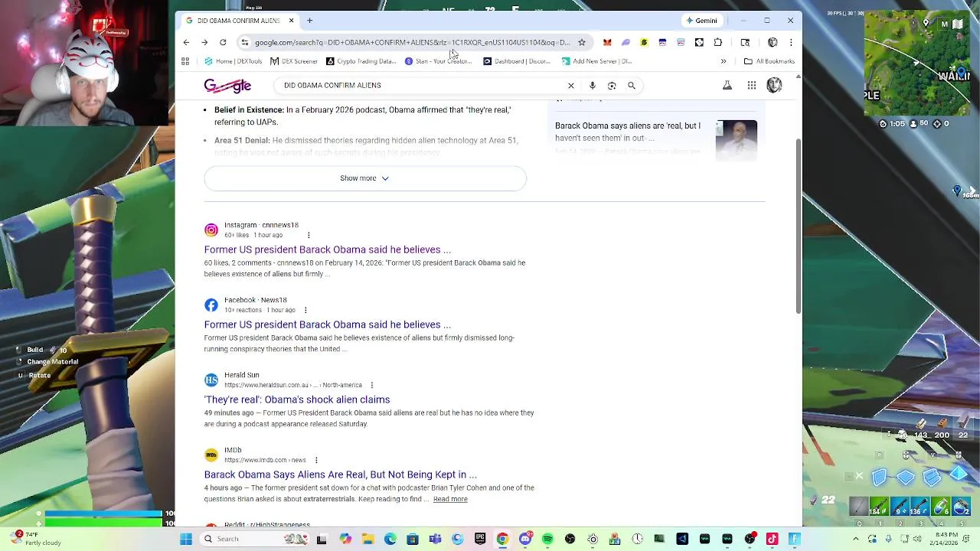Open Barack Obama Says Aliens Are Real IMDb result
Image resolution: width=980 pixels, height=551 pixels.
[x=341, y=474]
